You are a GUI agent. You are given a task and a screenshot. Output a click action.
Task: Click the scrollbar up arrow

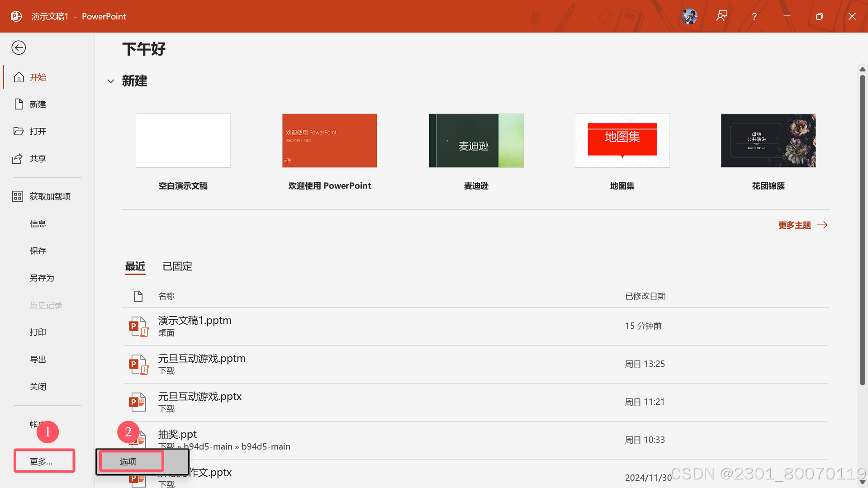pos(863,69)
